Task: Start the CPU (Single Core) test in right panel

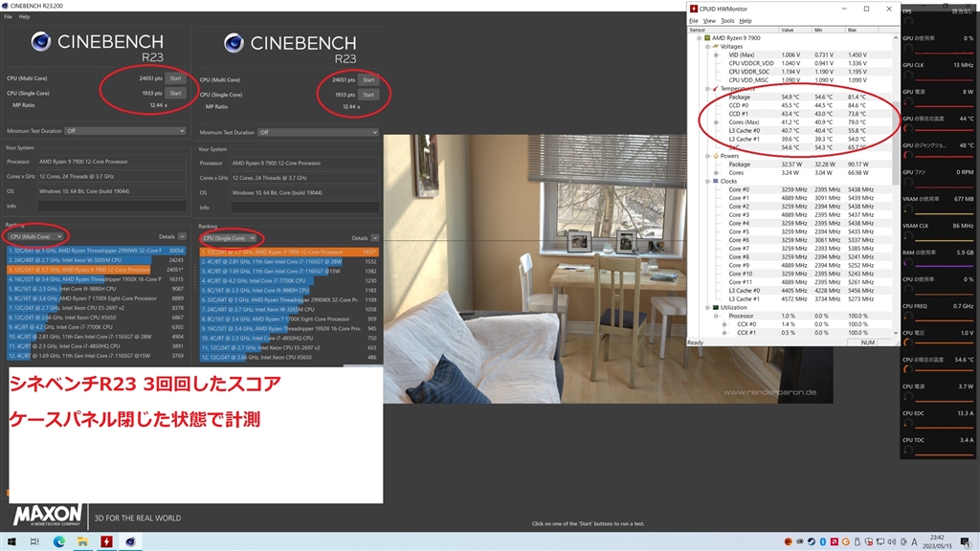Action: [x=368, y=95]
